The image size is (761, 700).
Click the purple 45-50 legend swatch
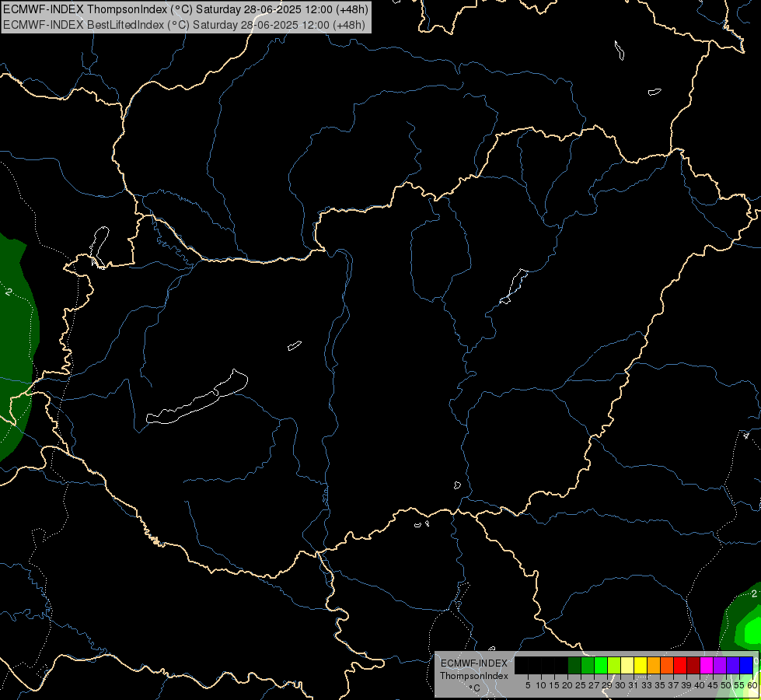point(719,666)
